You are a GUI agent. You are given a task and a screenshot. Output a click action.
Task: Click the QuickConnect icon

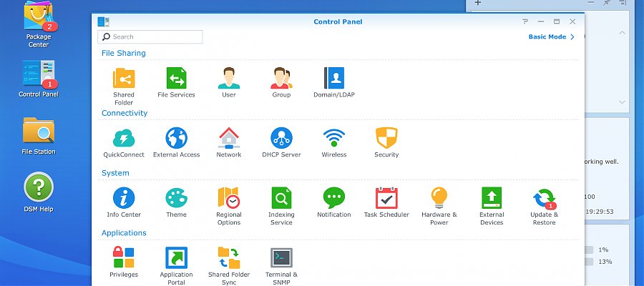(124, 138)
